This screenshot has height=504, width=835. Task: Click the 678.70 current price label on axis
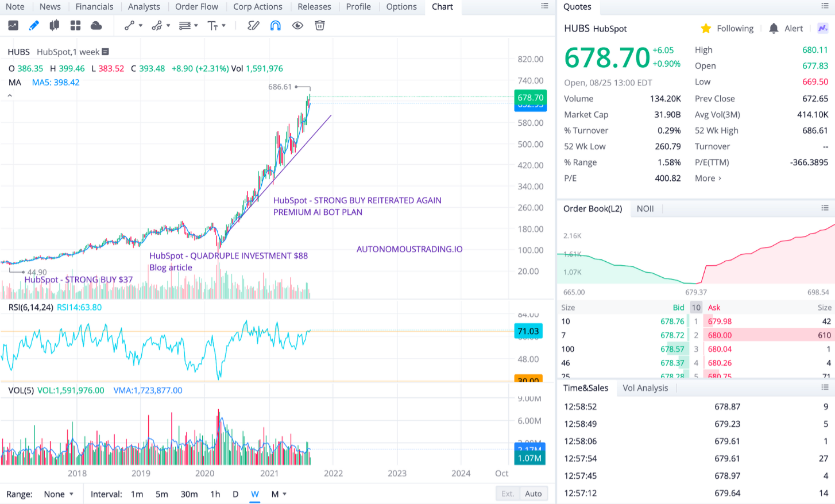click(531, 98)
